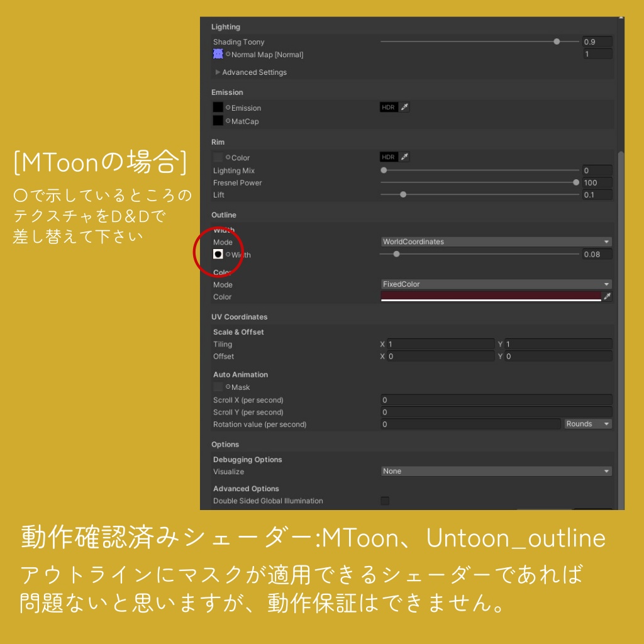
Task: Open the Rounds dropdown next to Rotation value
Action: (x=587, y=424)
